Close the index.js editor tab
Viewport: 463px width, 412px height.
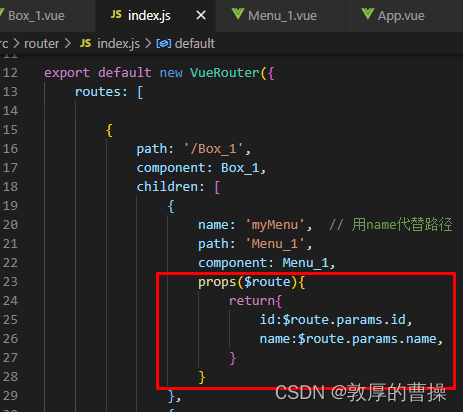click(201, 15)
